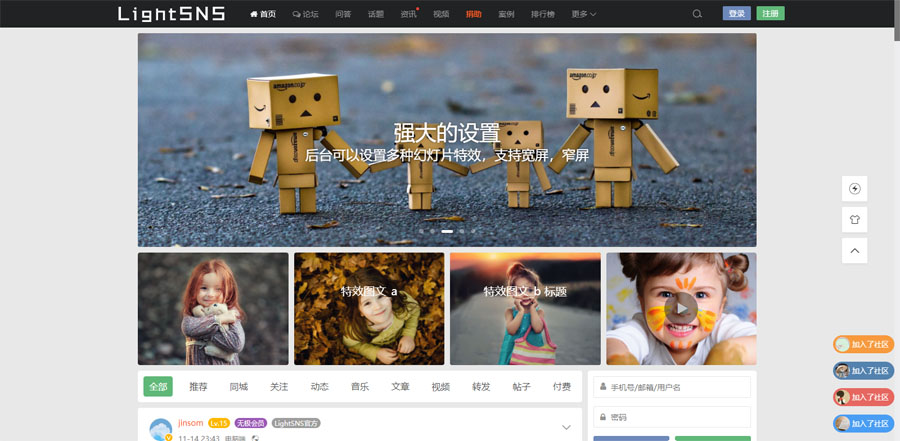Viewport: 900px width, 441px height.
Task: Click the orange 加入了社区 notification
Action: 863,345
